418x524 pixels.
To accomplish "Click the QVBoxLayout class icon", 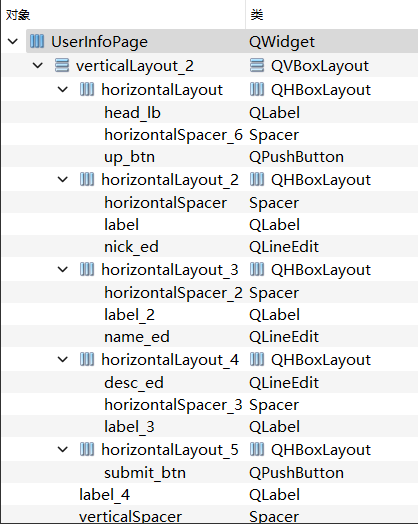I will (x=257, y=65).
